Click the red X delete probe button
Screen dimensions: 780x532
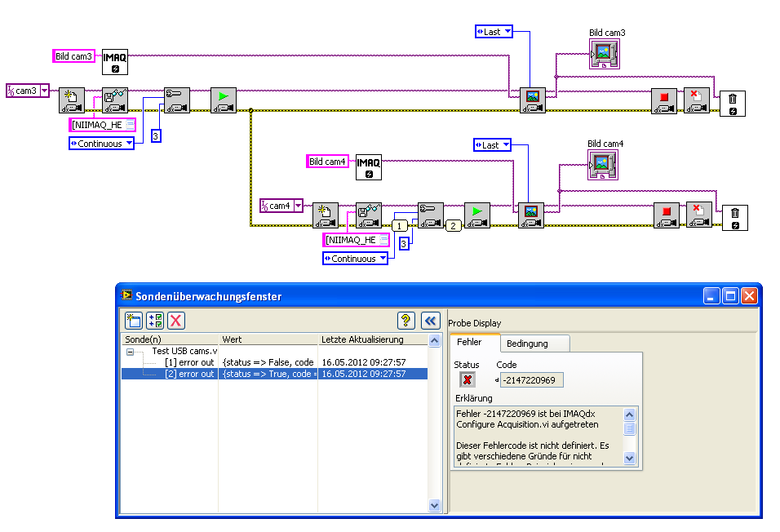click(175, 320)
